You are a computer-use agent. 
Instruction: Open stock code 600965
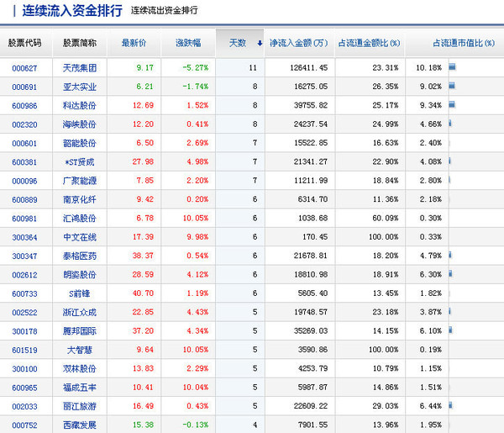(24, 388)
